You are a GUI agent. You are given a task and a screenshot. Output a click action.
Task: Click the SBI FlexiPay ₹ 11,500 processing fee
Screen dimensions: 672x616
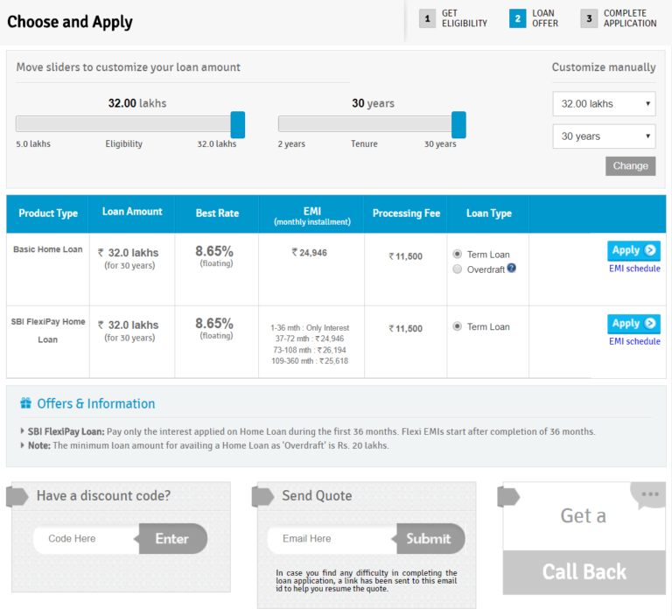[x=405, y=329]
